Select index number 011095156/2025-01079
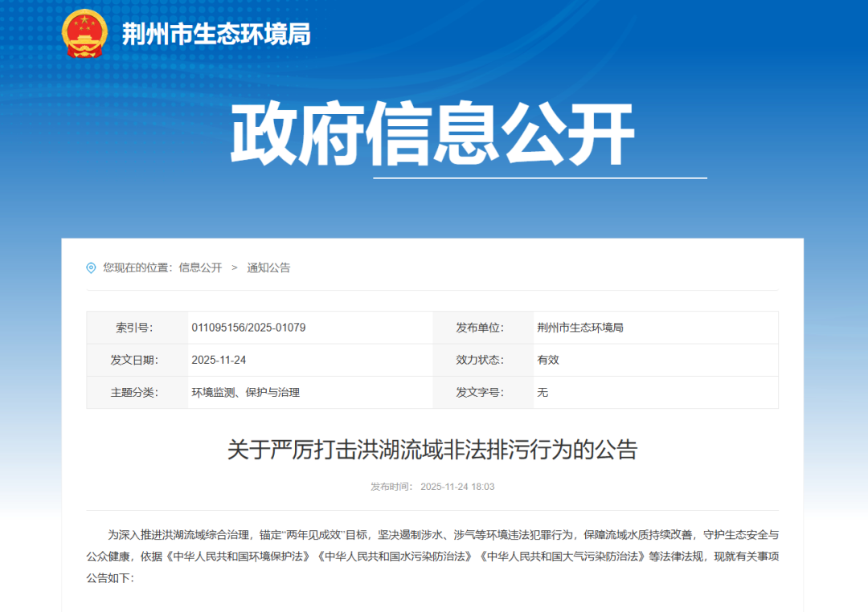This screenshot has width=868, height=612. 248,328
